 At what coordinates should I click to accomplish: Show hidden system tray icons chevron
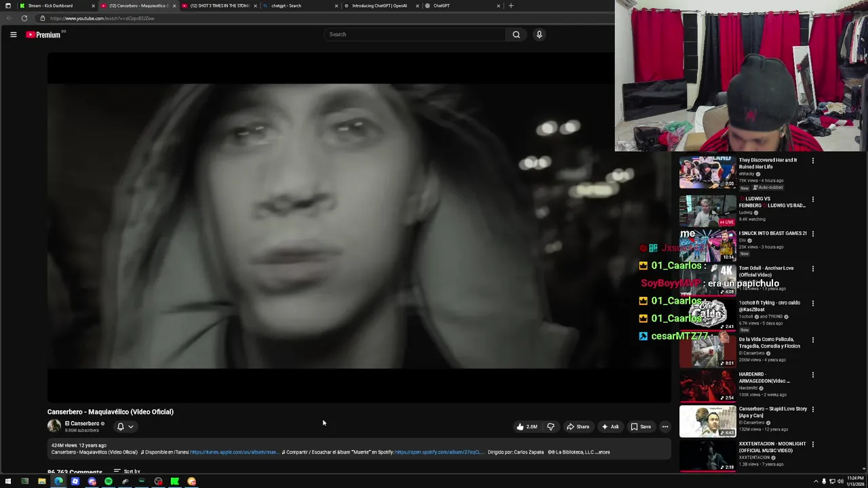pos(816,481)
